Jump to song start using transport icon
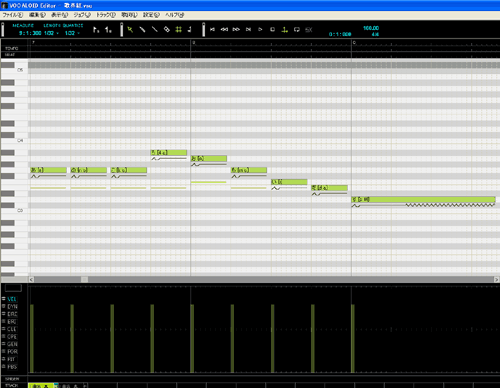 (x=212, y=30)
